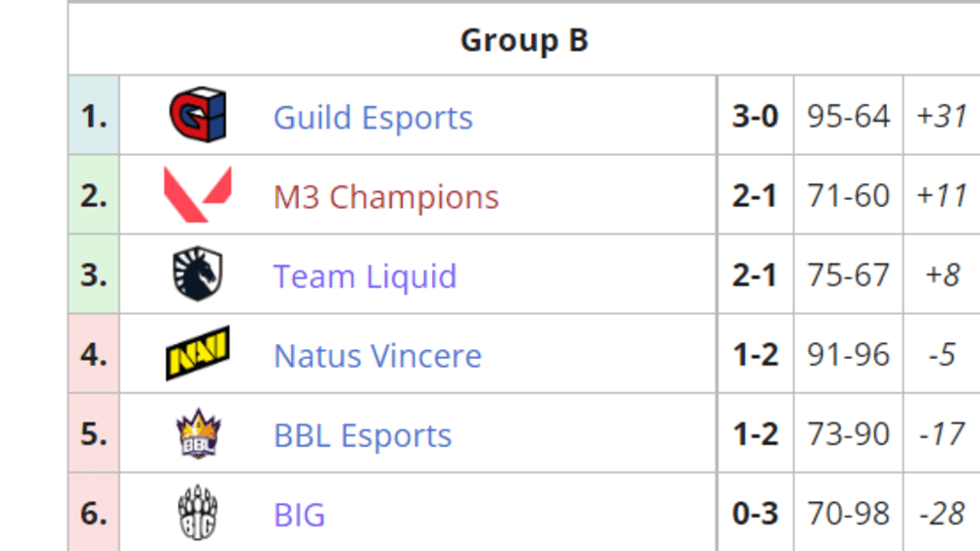Click the red fourth place rank cell

(94, 354)
